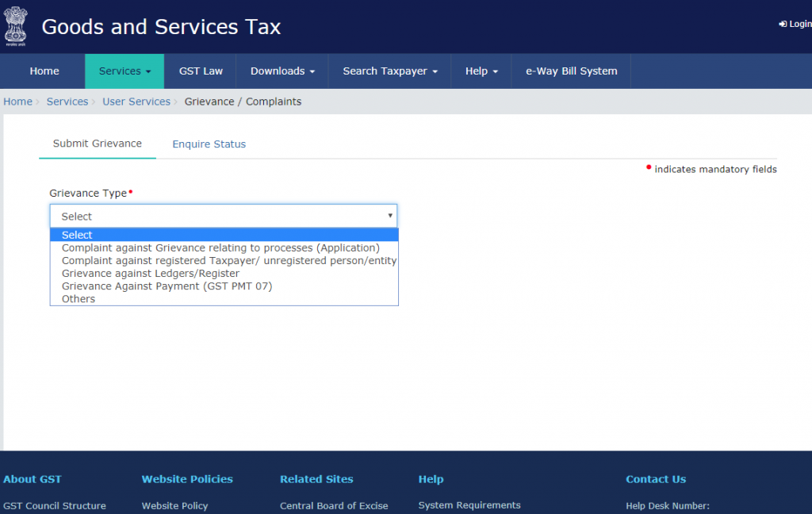Open the Website Policy footer link
Viewport: 812px width, 514px height.
tap(174, 505)
